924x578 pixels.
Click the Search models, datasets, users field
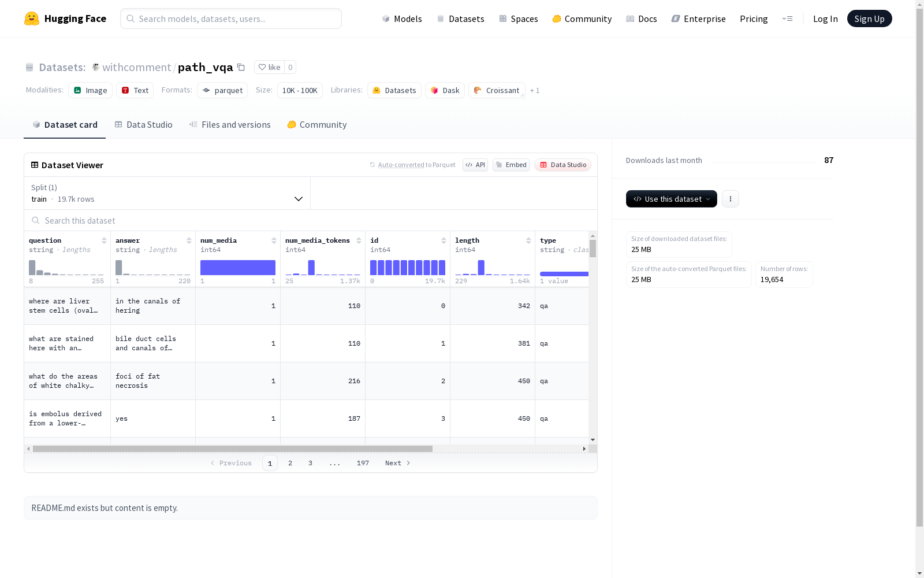231,18
